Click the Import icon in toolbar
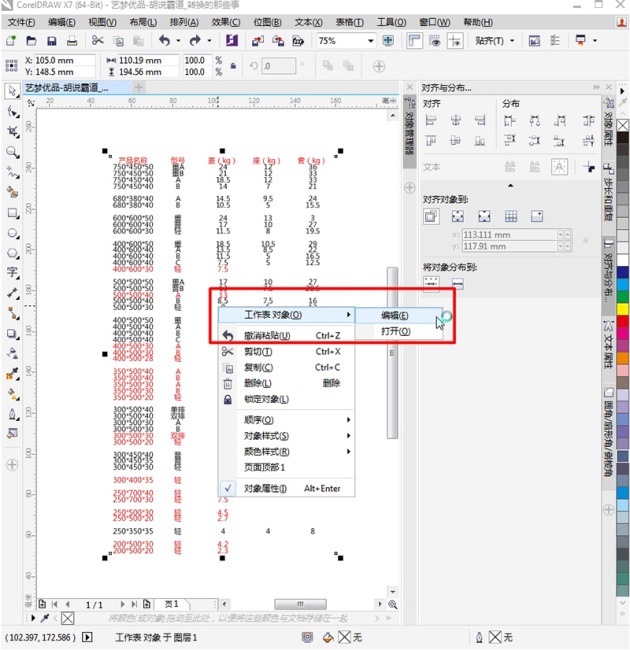 [258, 41]
